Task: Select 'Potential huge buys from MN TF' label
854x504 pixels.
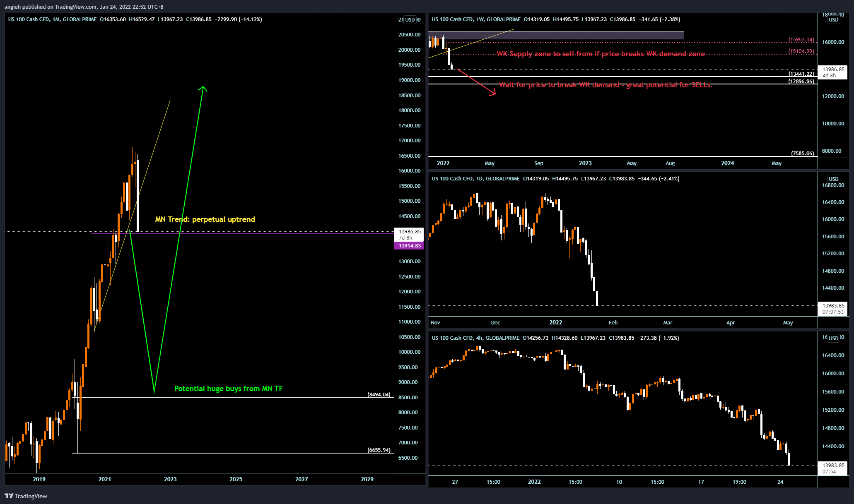Action: pyautogui.click(x=229, y=389)
